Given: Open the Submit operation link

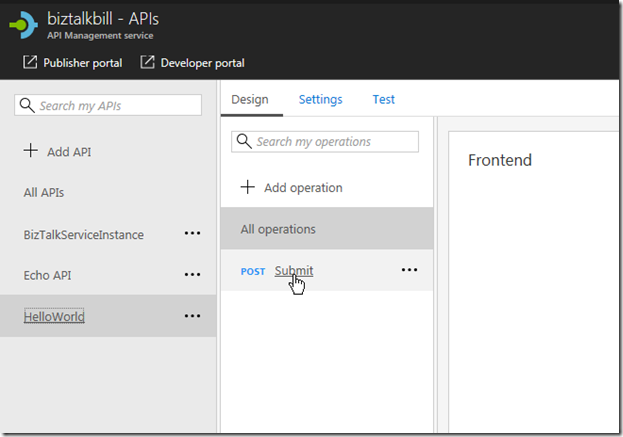Looking at the screenshot, I should point(294,271).
